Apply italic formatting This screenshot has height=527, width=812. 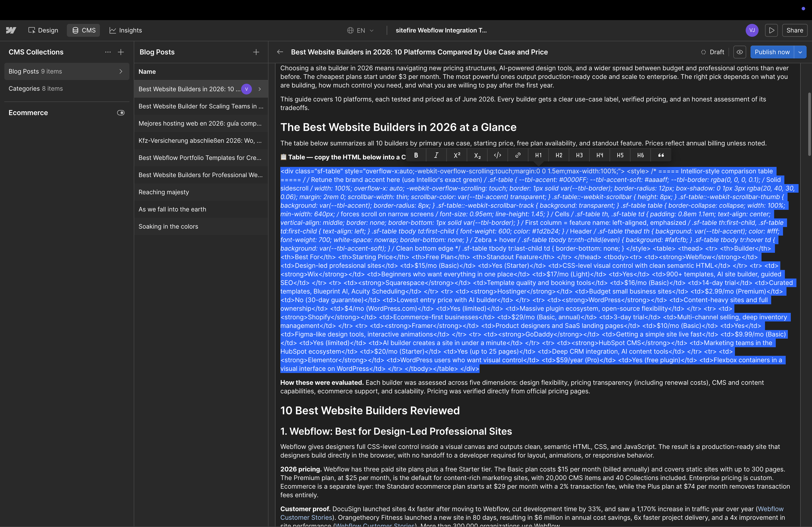(x=436, y=155)
